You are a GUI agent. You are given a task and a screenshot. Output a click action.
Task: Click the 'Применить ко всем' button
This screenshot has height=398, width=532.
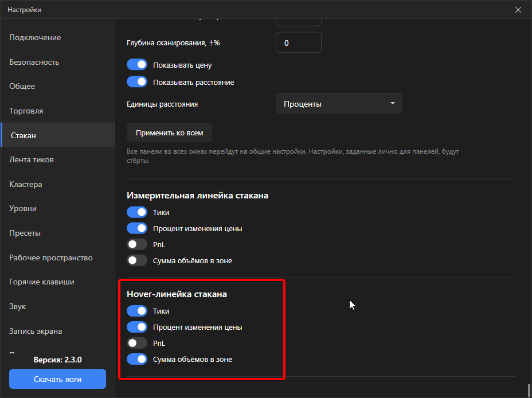170,132
